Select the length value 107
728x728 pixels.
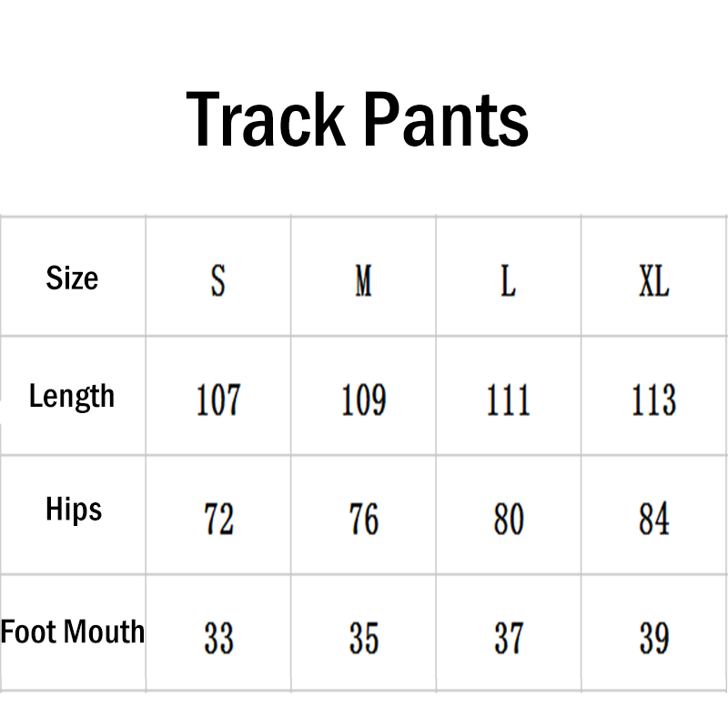[x=218, y=400]
